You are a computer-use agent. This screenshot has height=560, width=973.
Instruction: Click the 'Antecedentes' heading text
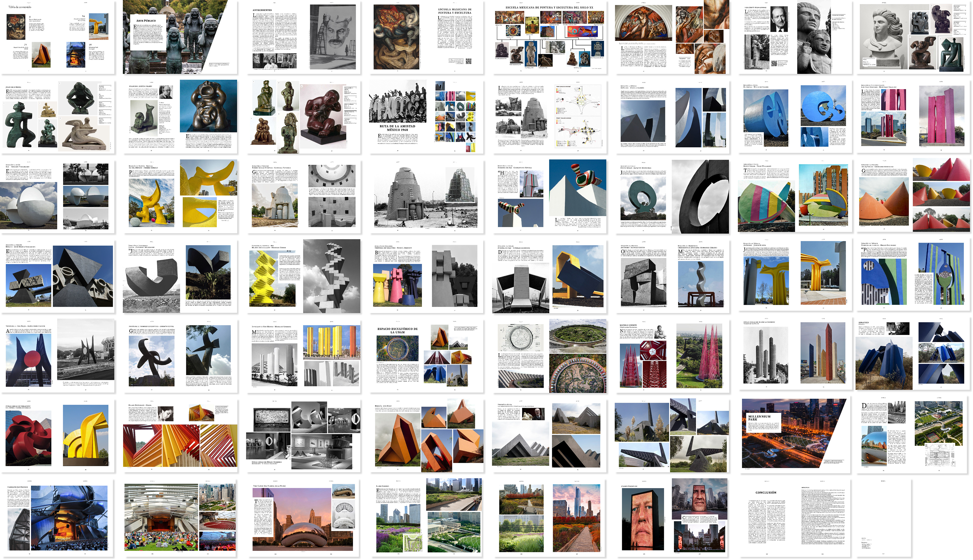tap(262, 10)
